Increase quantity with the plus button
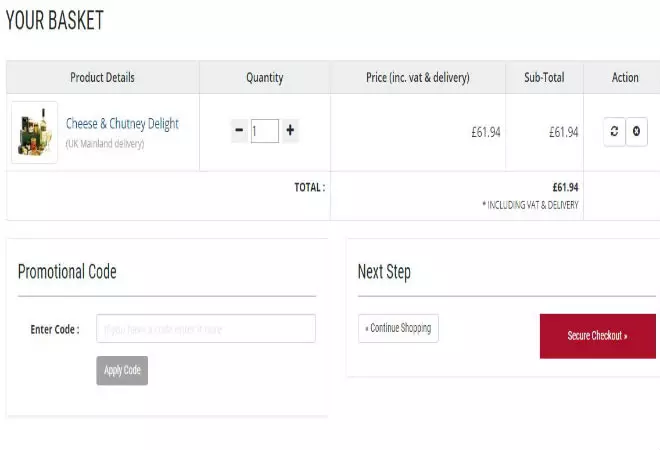Image resolution: width=660 pixels, height=450 pixels. tap(290, 130)
